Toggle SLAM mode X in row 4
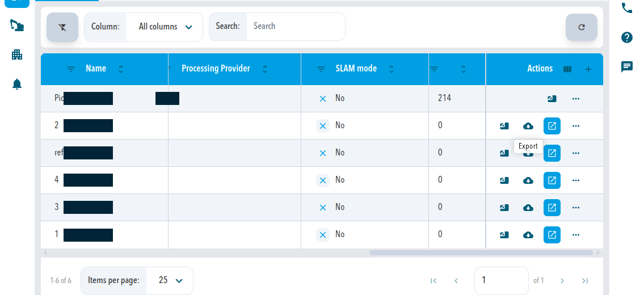Viewport: 644px width, 295px height. point(323,180)
